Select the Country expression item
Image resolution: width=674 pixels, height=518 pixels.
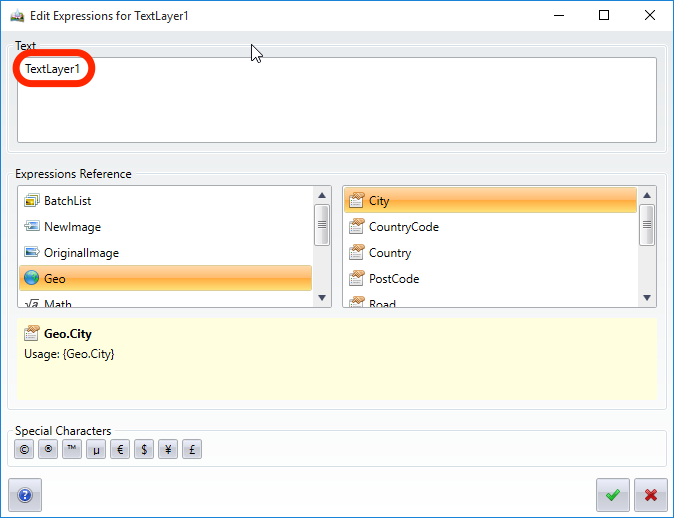(x=389, y=253)
